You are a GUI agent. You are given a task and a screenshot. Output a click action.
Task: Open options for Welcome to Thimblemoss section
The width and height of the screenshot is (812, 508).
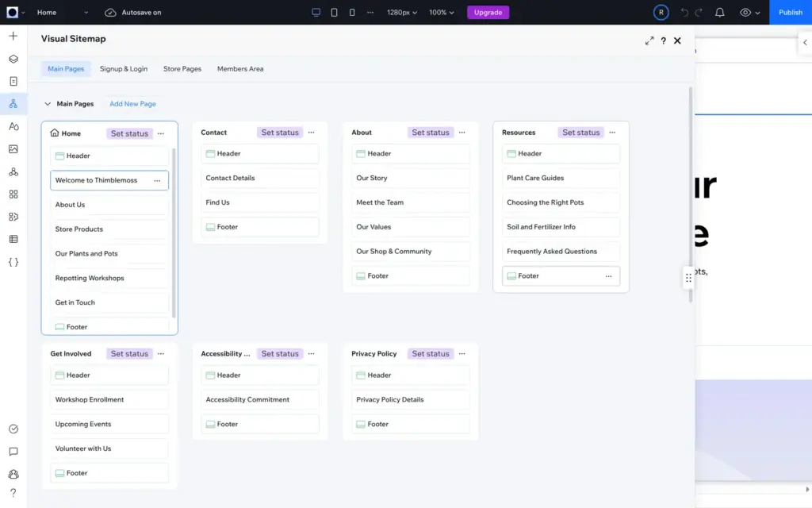157,180
